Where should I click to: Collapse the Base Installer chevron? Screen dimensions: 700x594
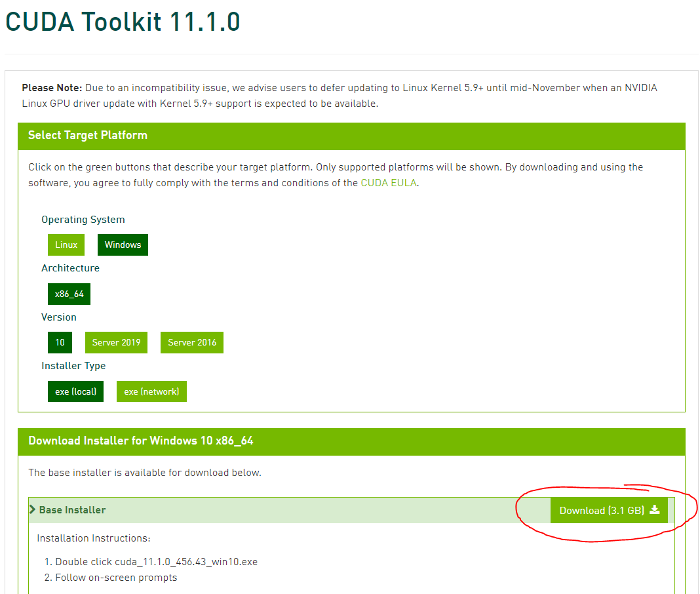32,509
